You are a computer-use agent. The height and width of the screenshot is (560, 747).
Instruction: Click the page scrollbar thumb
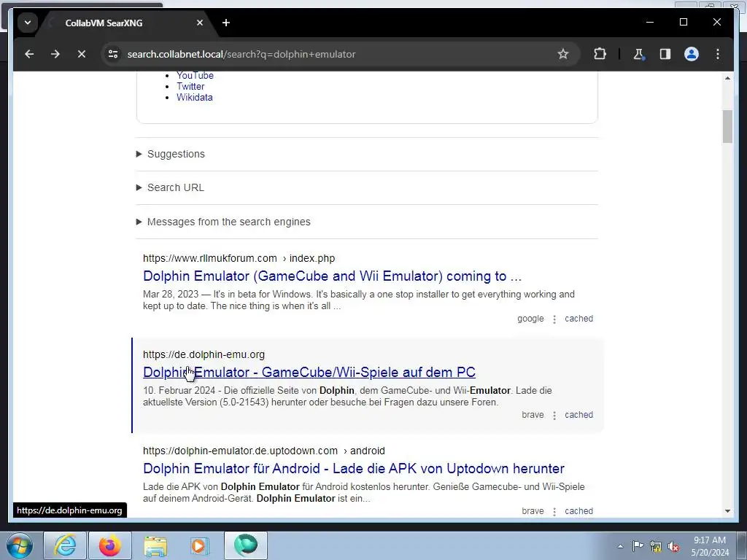pyautogui.click(x=727, y=126)
